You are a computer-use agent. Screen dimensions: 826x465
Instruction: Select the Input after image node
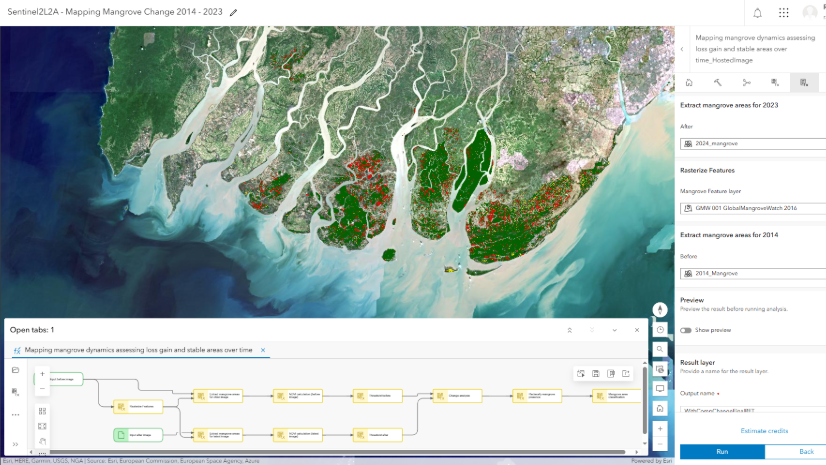coord(138,435)
